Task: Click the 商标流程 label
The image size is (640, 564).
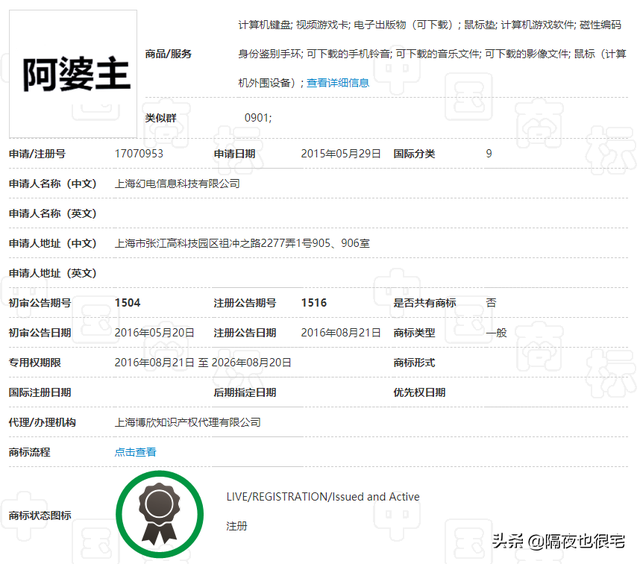Action: pos(29,452)
